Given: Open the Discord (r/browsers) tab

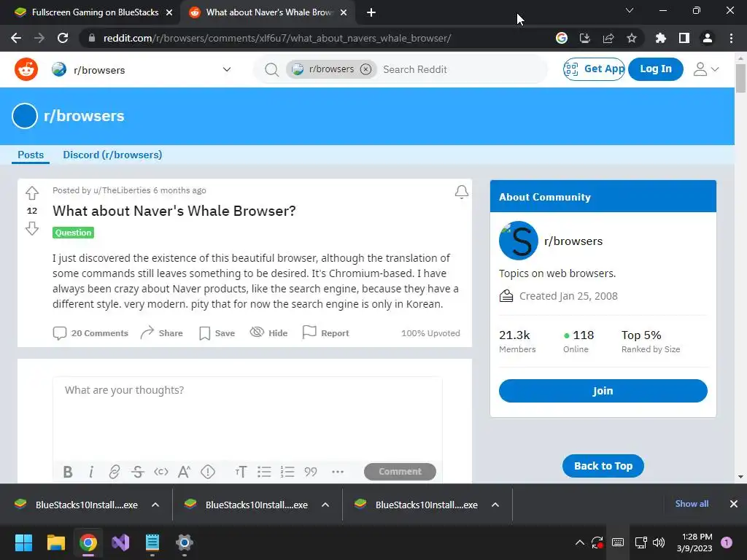Looking at the screenshot, I should tap(112, 155).
